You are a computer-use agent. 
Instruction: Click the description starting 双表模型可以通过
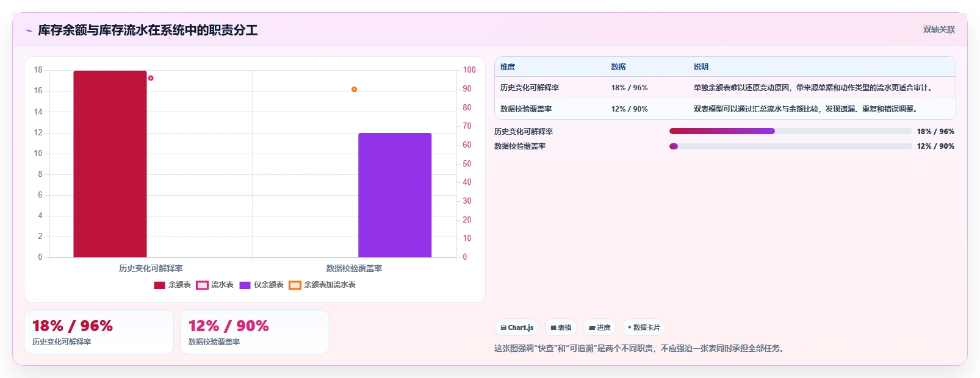pos(806,109)
